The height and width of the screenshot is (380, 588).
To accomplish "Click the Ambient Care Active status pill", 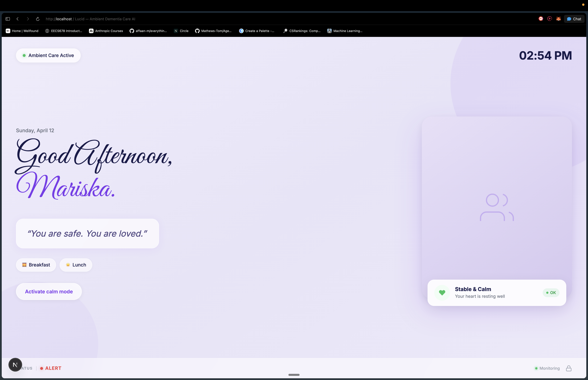I will pyautogui.click(x=48, y=55).
